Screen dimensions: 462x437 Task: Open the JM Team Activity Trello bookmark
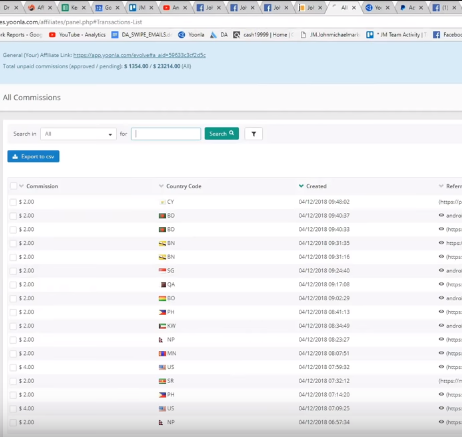(396, 35)
